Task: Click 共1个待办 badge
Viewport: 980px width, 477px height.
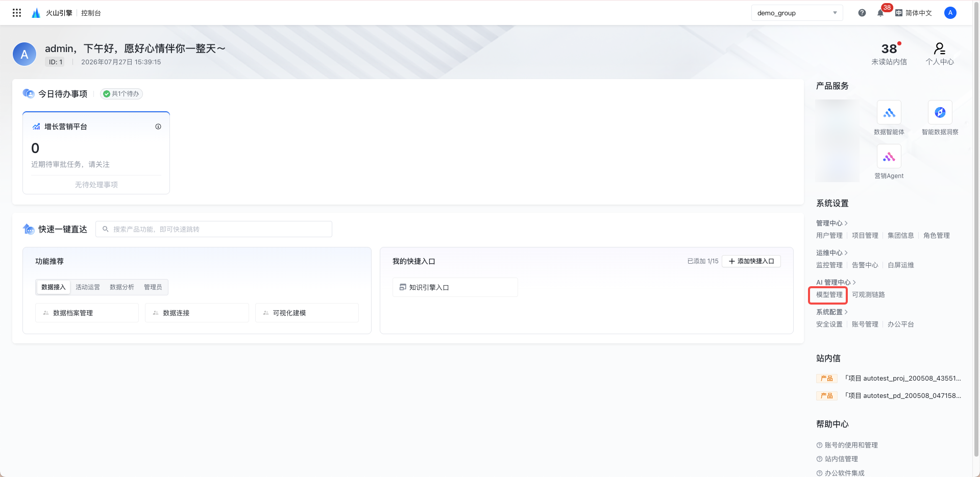Action: point(121,94)
